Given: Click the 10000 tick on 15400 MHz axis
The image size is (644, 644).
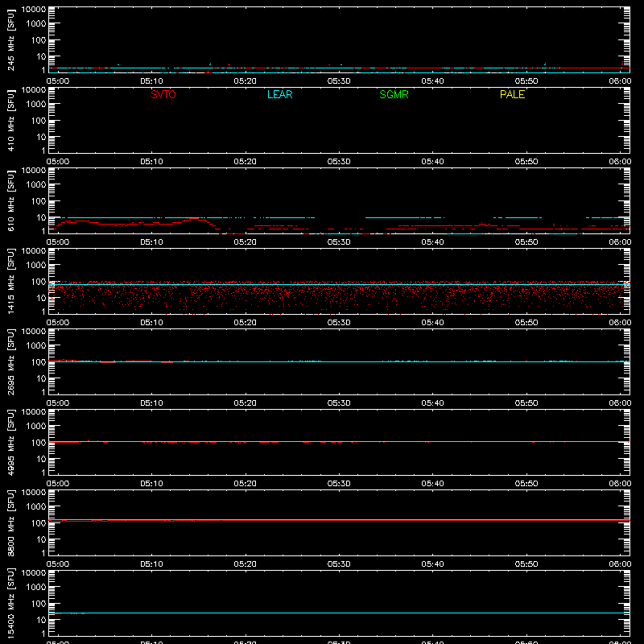Looking at the screenshot, I should (x=34, y=573).
